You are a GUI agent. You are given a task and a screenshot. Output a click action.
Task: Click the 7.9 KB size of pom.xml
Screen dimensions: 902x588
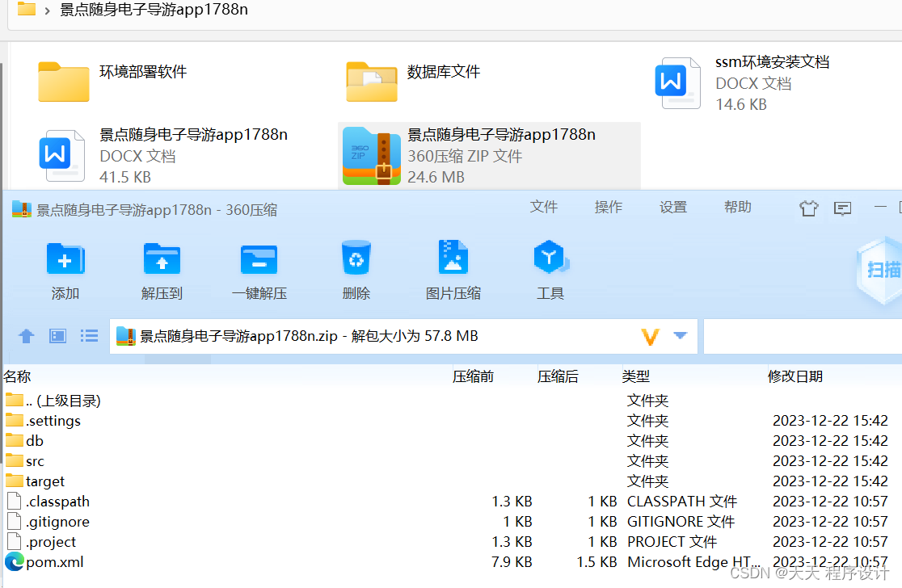point(512,561)
